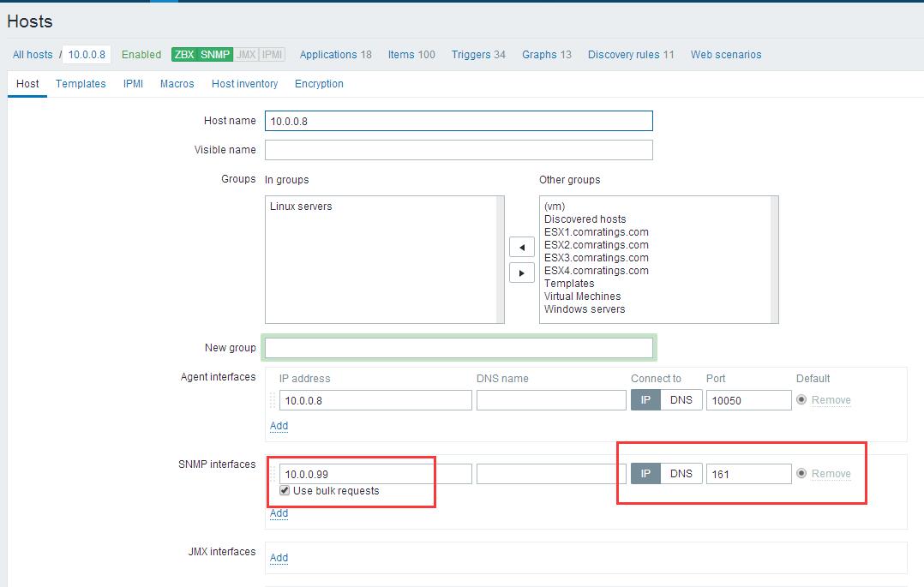Image resolution: width=924 pixels, height=587 pixels.
Task: Select ESX3.comratings.com group
Action: coord(596,258)
